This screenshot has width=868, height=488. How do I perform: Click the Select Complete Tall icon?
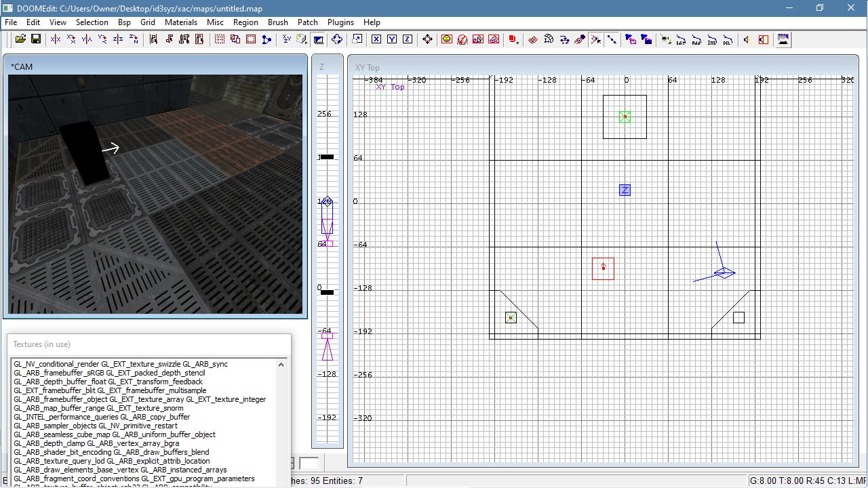[x=153, y=39]
